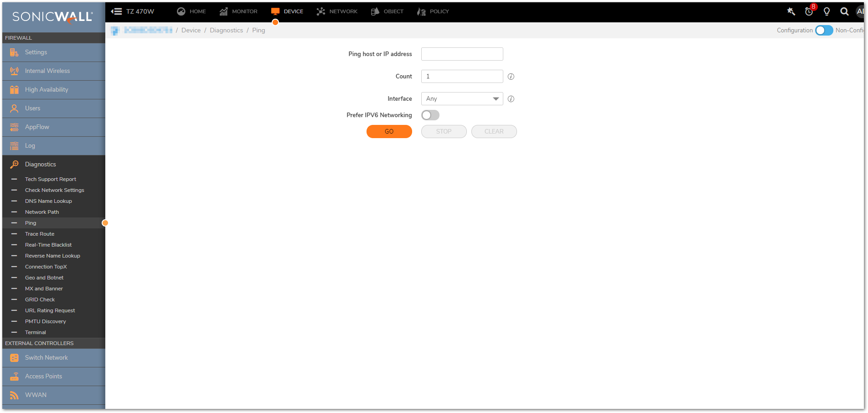Image resolution: width=868 pixels, height=413 pixels.
Task: Click the Settings sidebar icon
Action: [x=14, y=52]
